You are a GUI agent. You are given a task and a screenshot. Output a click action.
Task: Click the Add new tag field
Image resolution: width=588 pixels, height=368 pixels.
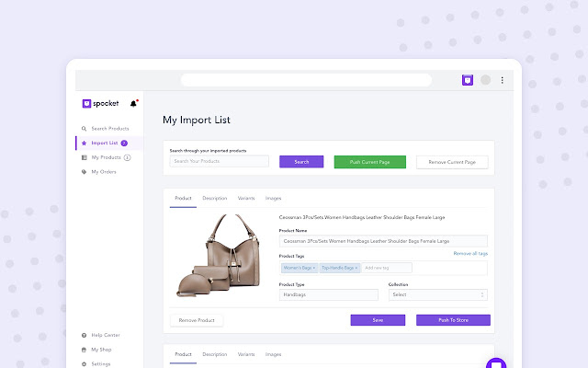click(387, 268)
